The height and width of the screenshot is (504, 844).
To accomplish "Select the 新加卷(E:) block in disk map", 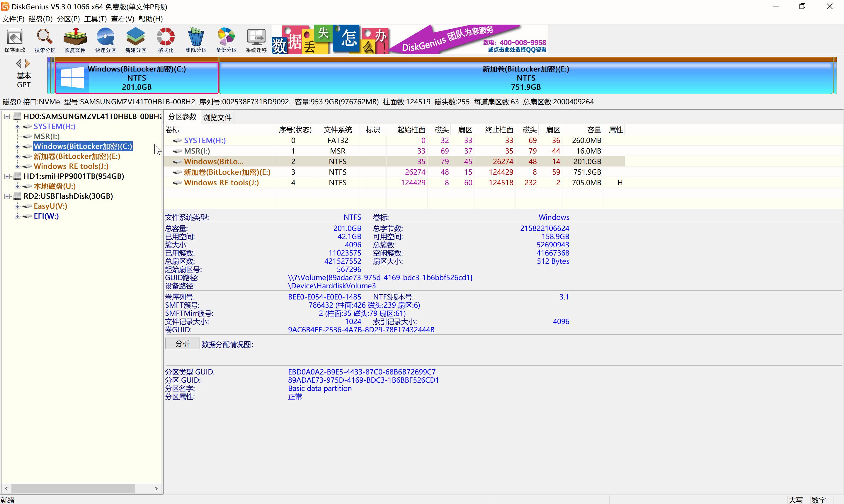I will 526,78.
